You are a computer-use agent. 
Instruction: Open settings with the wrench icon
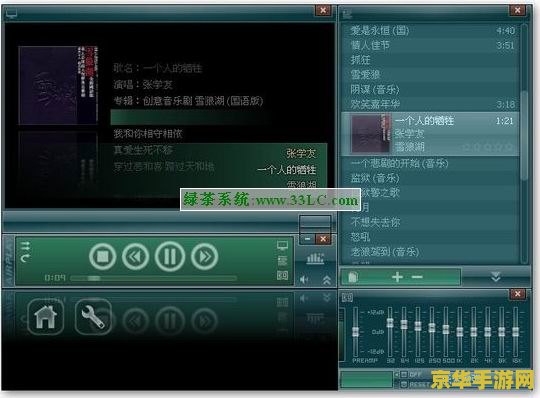coord(93,317)
